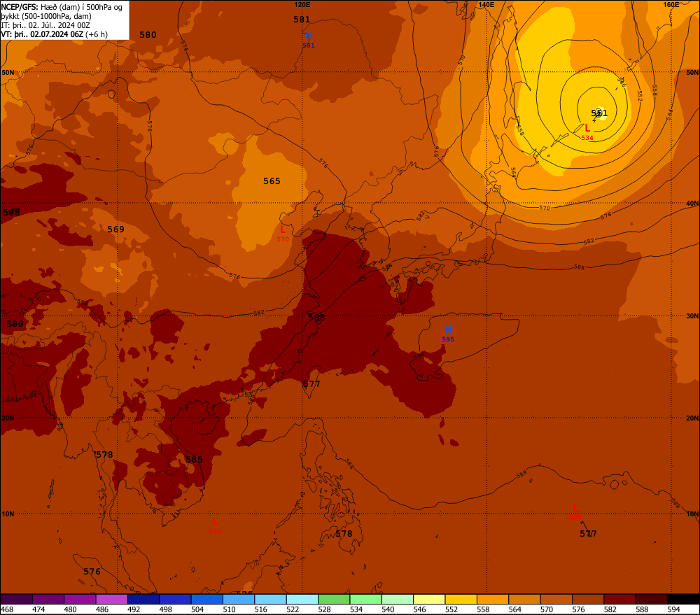Click the red L 584 low marker
The width and height of the screenshot is (700, 615).
215,525
